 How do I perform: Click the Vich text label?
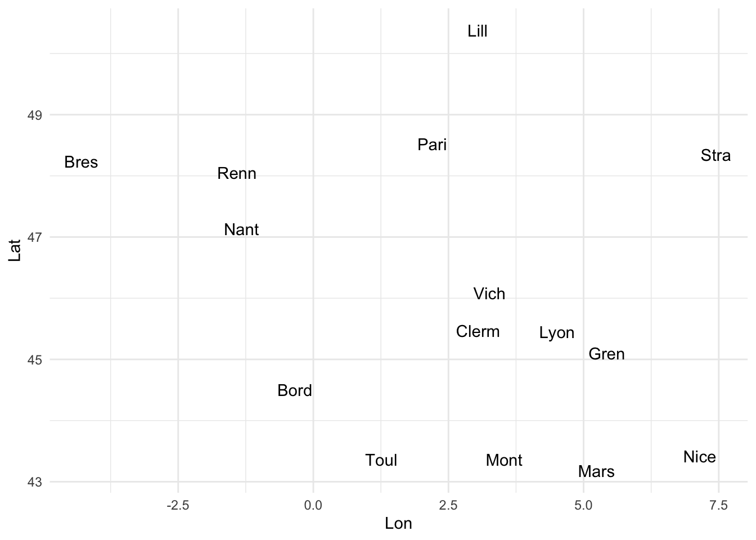[489, 294]
